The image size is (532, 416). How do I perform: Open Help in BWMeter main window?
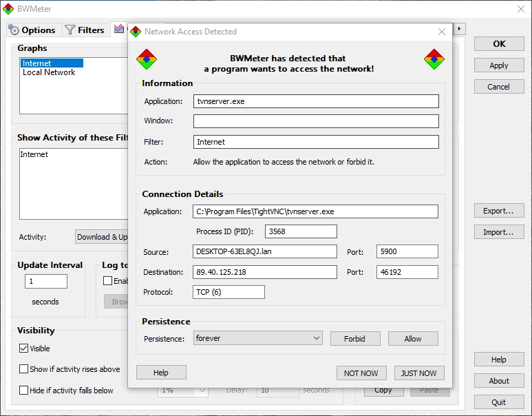[x=499, y=360]
